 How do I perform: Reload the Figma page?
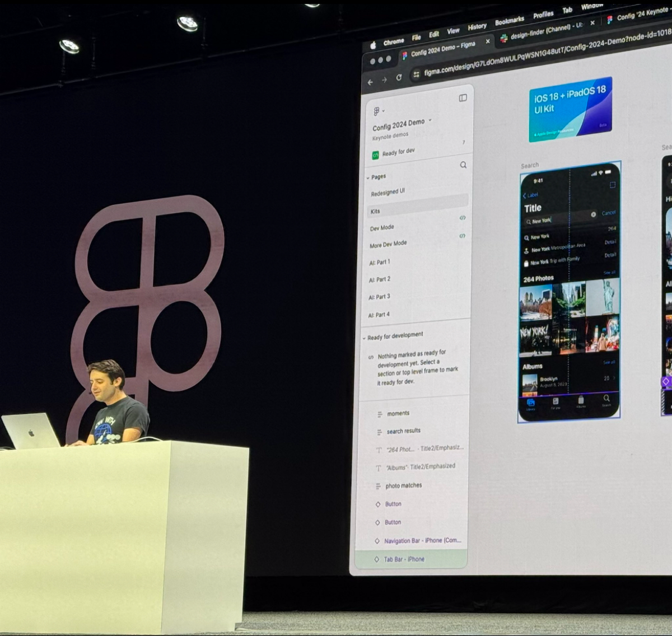[399, 78]
